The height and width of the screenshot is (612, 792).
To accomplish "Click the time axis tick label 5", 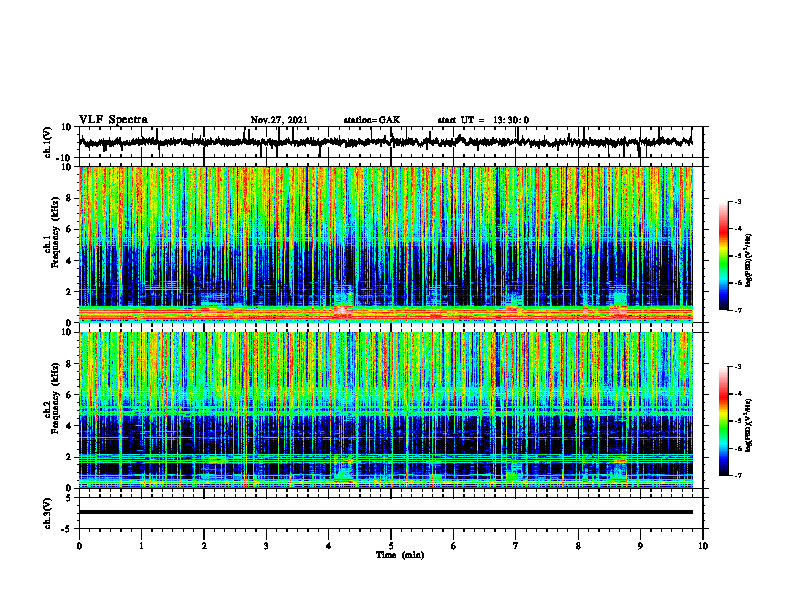I will (391, 546).
